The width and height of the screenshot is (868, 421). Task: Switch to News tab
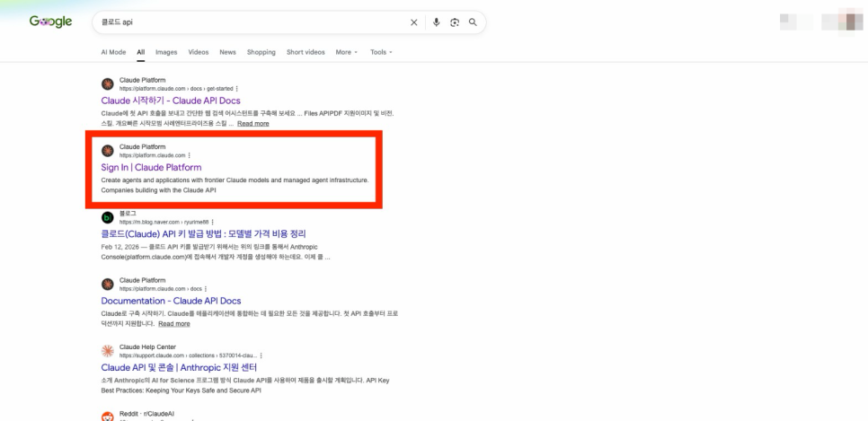pyautogui.click(x=227, y=52)
